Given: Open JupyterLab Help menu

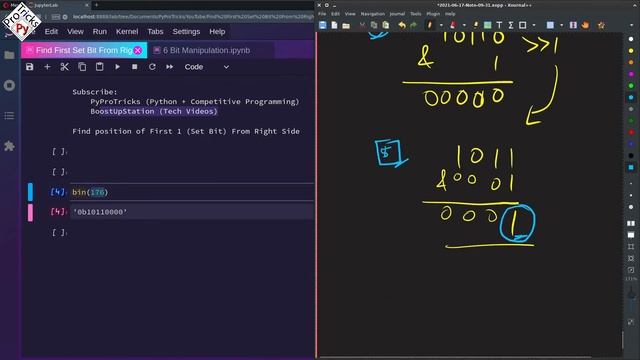Looking at the screenshot, I should click(x=217, y=31).
